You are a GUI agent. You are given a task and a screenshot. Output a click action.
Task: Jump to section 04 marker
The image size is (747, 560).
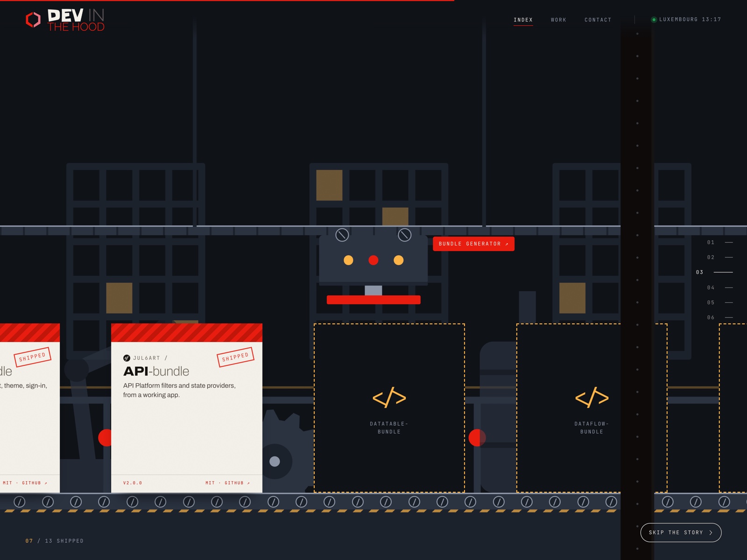pos(719,287)
